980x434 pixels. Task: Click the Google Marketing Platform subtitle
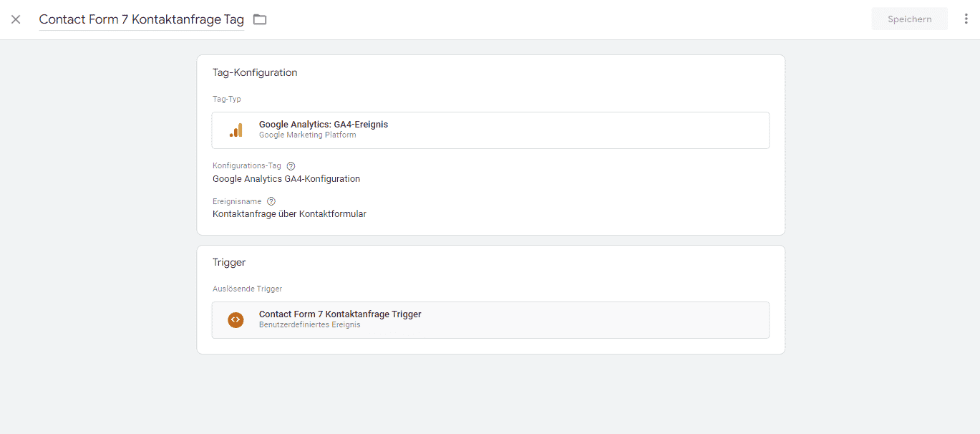[307, 135]
